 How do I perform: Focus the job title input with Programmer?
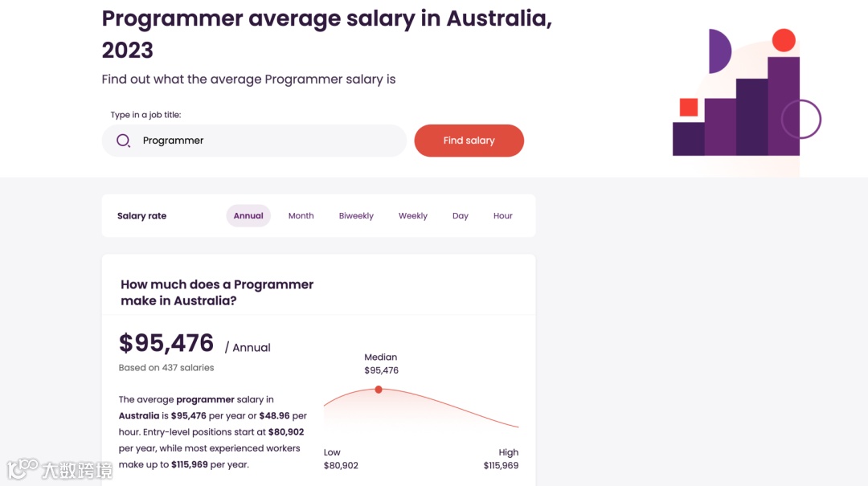[265, 141]
